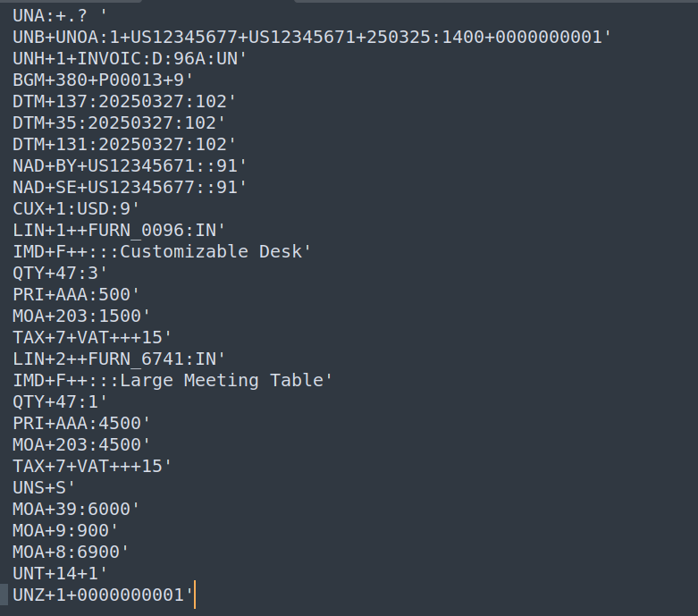Click the UNH+1+INVOIC message header line

[130, 59]
